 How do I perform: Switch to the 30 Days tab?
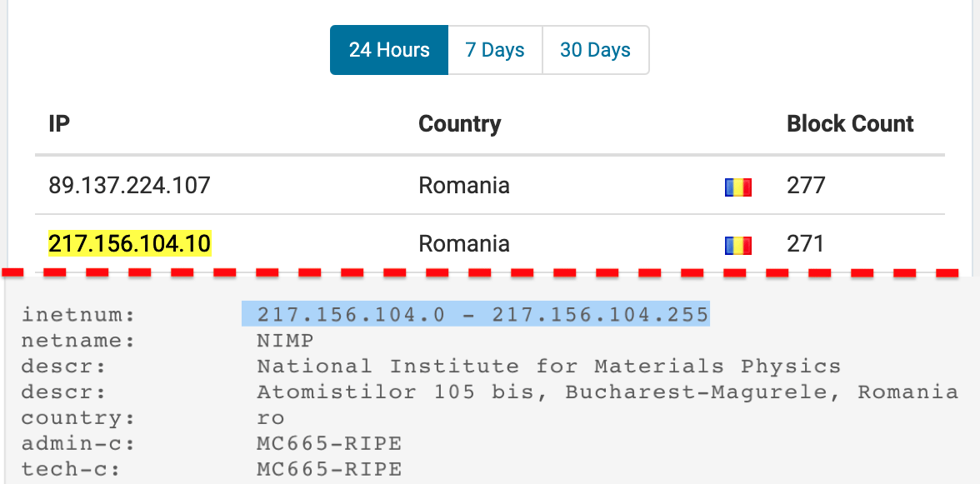(x=595, y=50)
